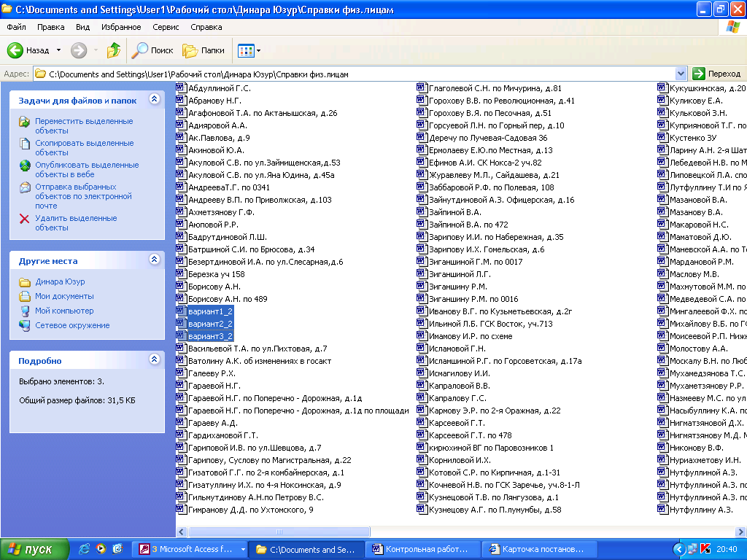Viewport: 747px width, 560px height.
Task: Click the horizontal scrollbar thumb
Action: click(x=279, y=532)
